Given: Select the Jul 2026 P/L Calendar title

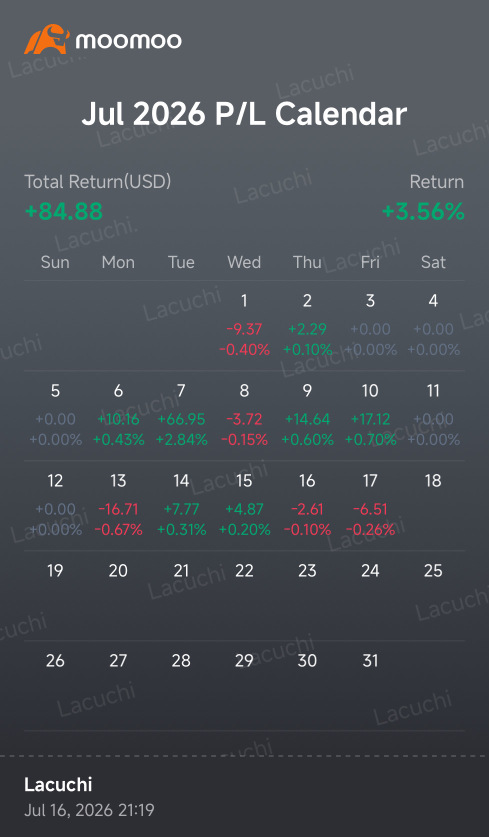Looking at the screenshot, I should tap(244, 114).
